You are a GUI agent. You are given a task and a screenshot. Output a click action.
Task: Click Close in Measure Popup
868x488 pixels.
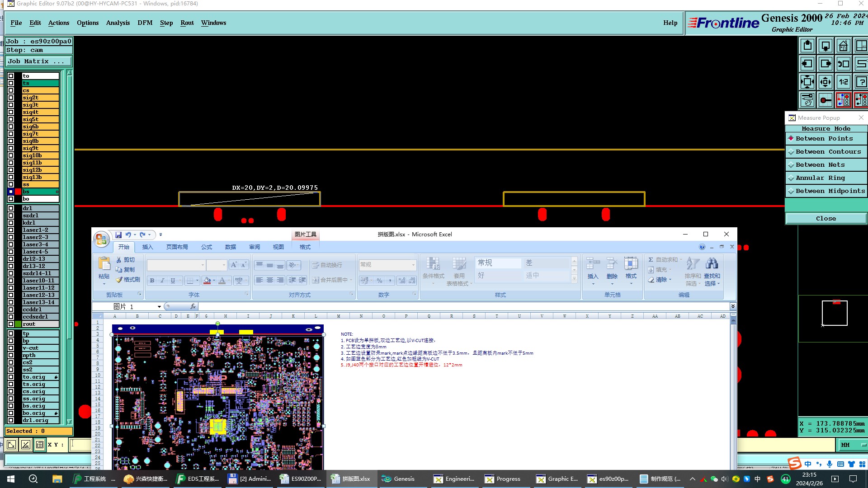(826, 219)
